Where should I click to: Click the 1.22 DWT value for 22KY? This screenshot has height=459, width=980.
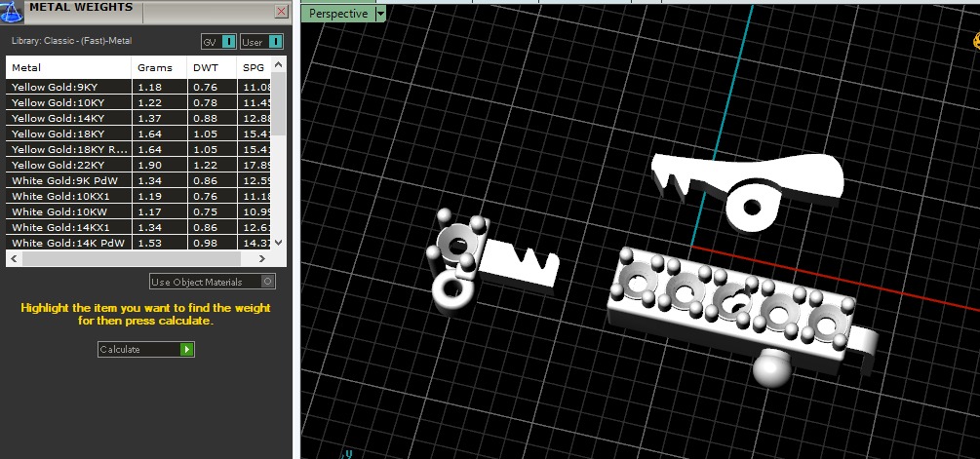(x=212, y=165)
